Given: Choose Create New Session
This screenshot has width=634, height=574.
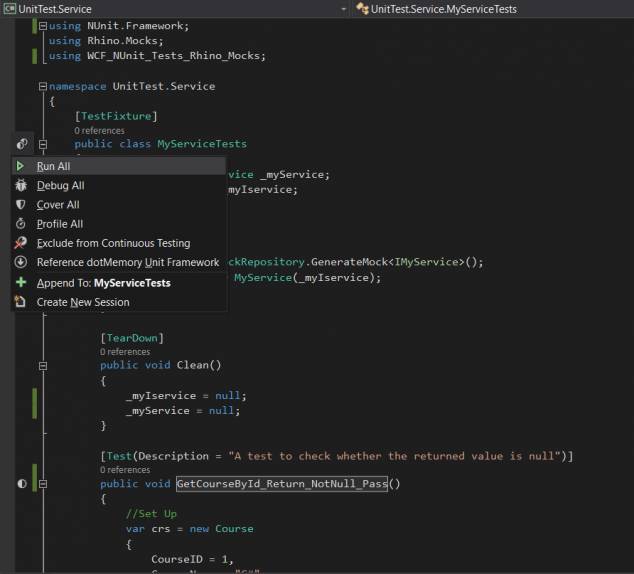Looking at the screenshot, I should [x=118, y=302].
